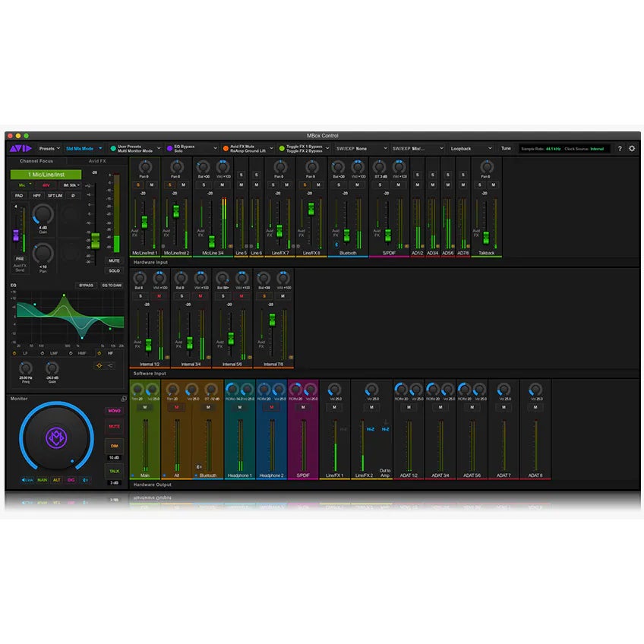
Task: Click the Mic/Line/Inst 1 channel fader
Action: click(144, 222)
